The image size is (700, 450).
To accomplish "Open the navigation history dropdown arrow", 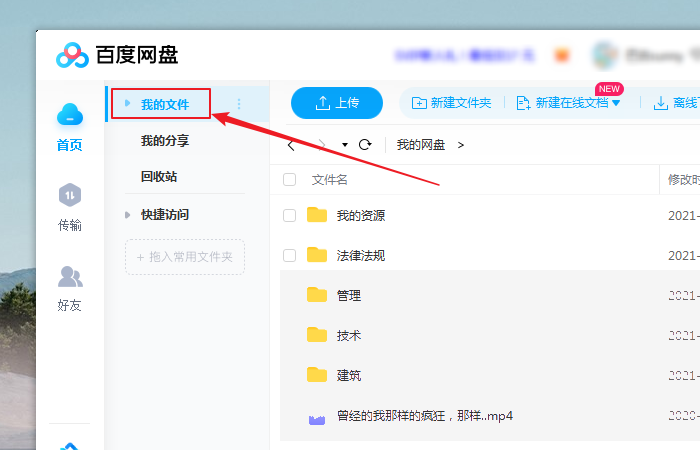I will 345,145.
